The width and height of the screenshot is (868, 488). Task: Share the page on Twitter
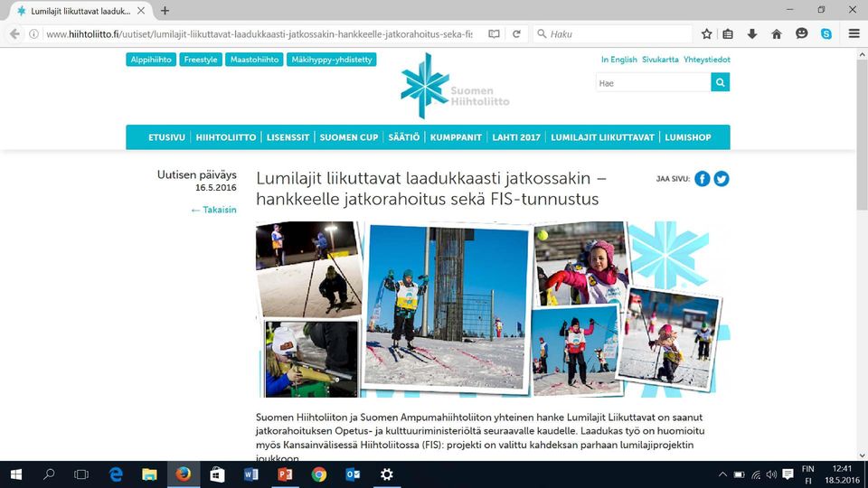(722, 179)
